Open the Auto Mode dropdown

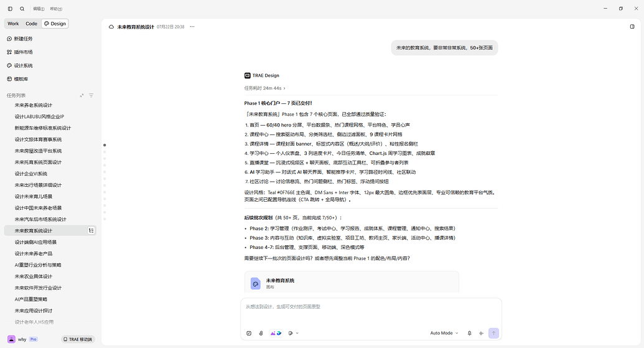[444, 333]
